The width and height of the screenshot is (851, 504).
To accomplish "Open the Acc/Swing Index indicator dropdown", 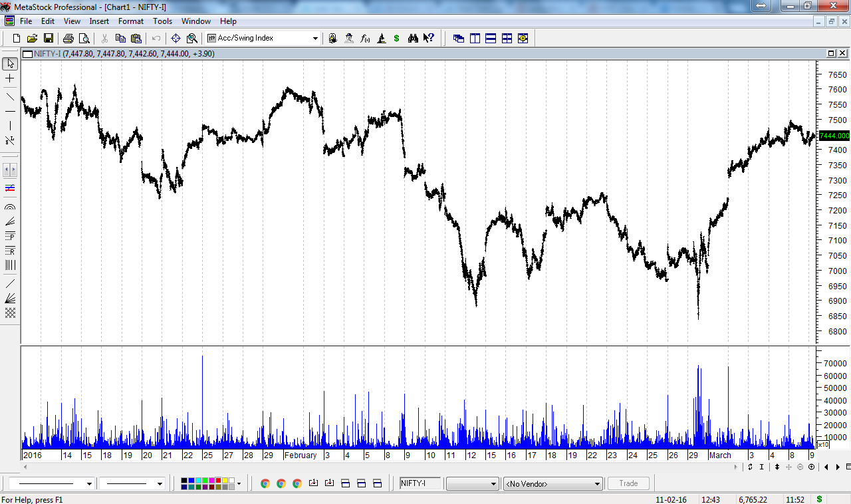I will 315,39.
